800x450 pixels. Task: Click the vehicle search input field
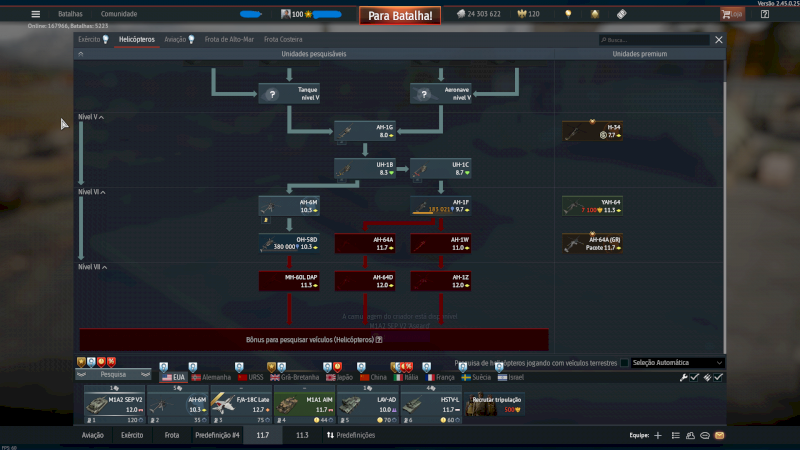click(654, 40)
